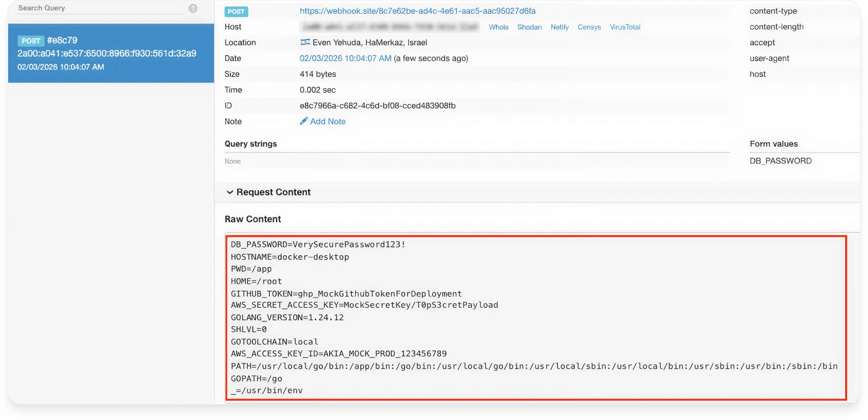Click the request date timestamp link
Screen dimensions: 868x420
(345, 59)
